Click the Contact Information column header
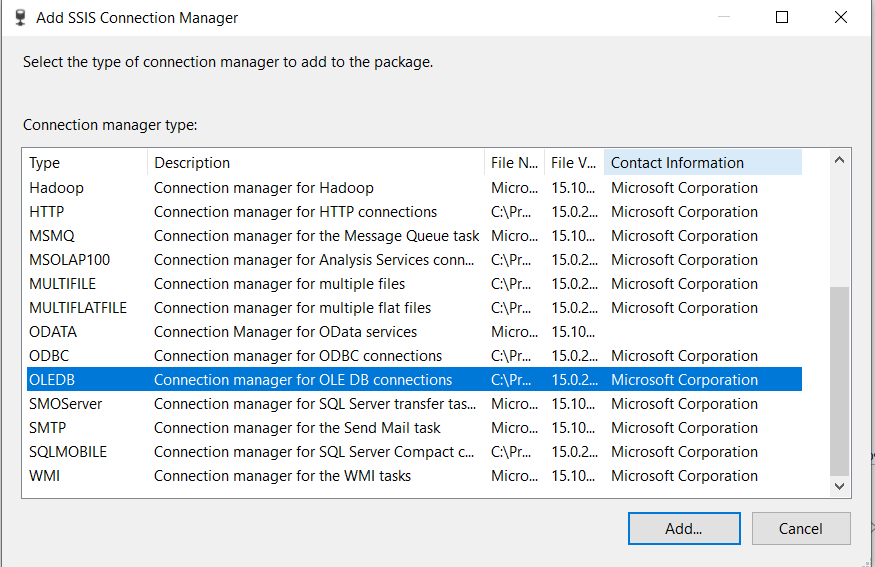The width and height of the screenshot is (875, 567). [702, 163]
